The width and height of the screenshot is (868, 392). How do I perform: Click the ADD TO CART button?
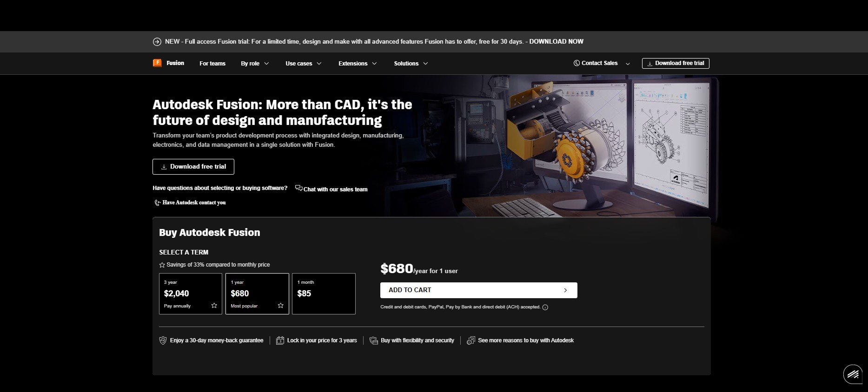click(479, 290)
